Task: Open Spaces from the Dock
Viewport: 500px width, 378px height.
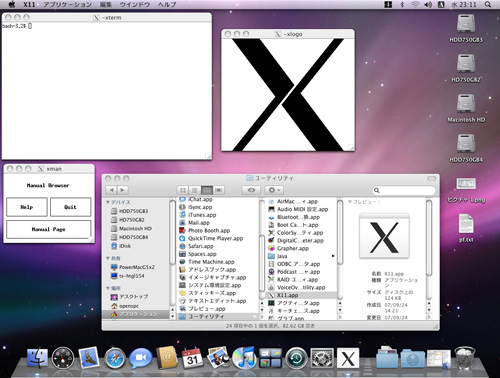Action: point(270,358)
